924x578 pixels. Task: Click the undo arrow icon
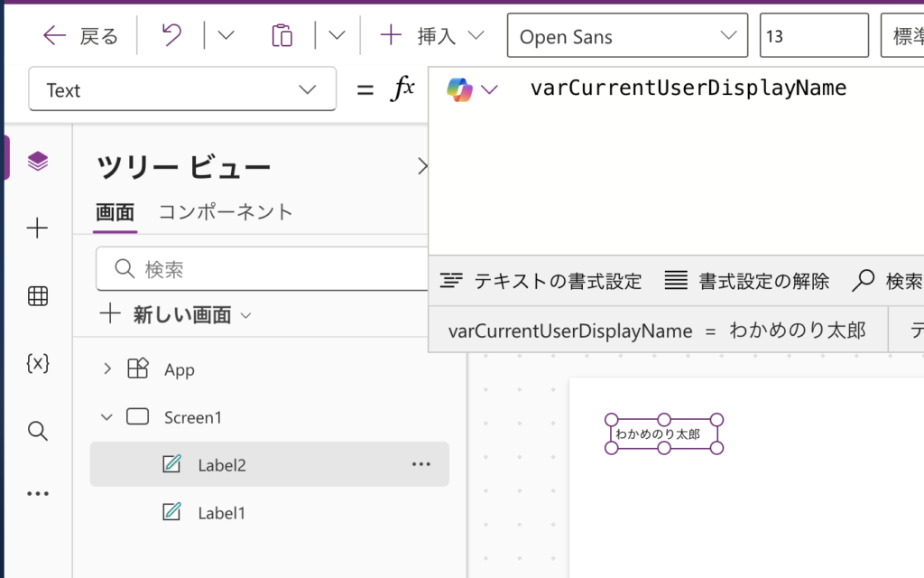pos(171,36)
